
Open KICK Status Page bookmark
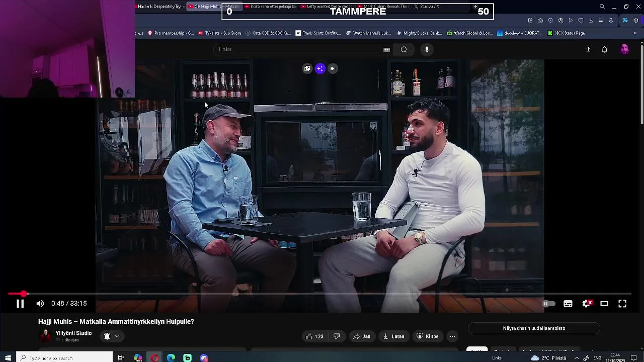tap(566, 33)
